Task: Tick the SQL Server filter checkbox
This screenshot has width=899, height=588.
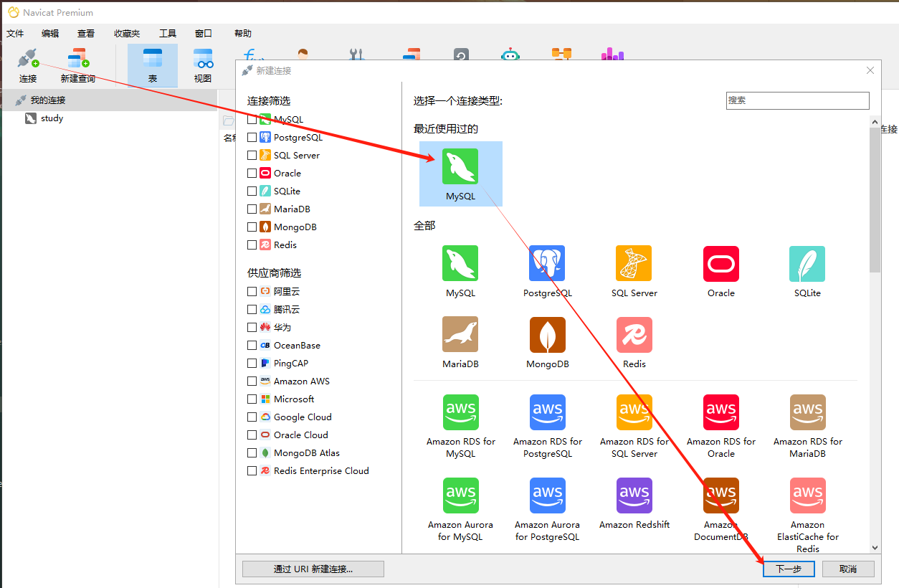Action: click(252, 155)
